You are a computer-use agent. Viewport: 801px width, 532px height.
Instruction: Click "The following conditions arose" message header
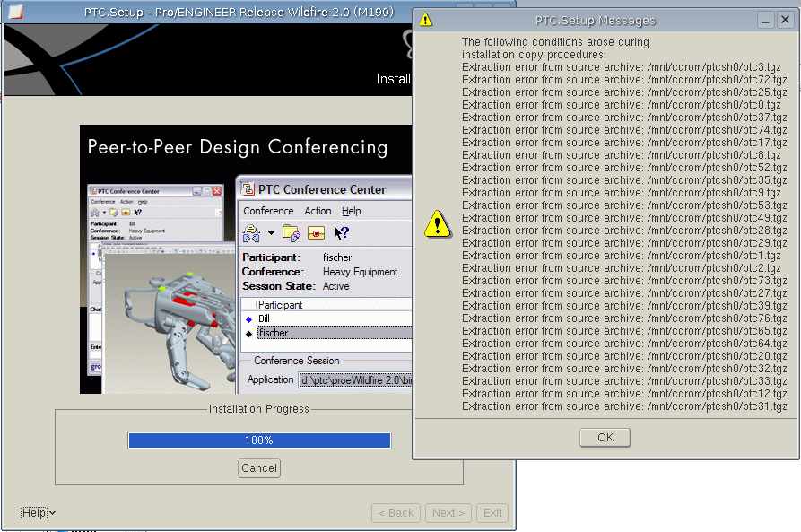point(555,48)
